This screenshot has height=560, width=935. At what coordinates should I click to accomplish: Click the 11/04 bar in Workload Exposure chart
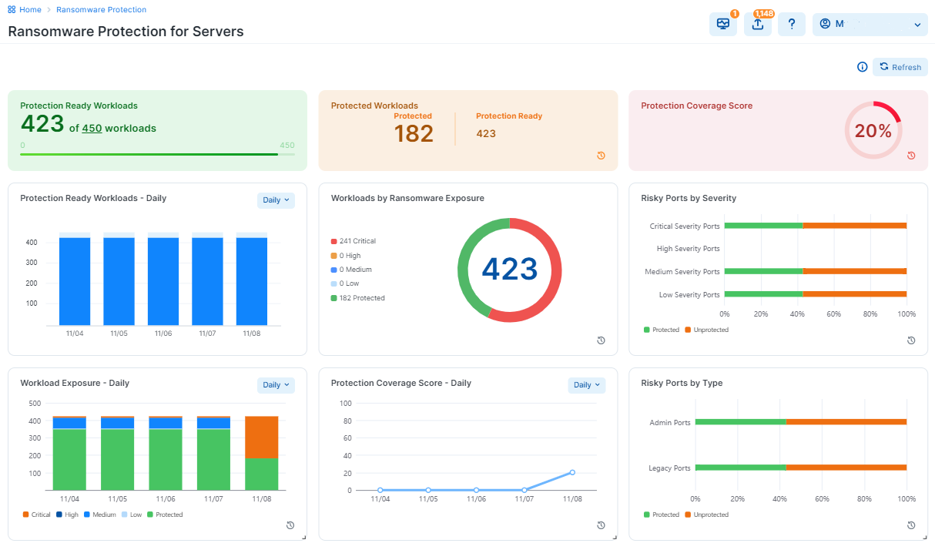[69, 453]
